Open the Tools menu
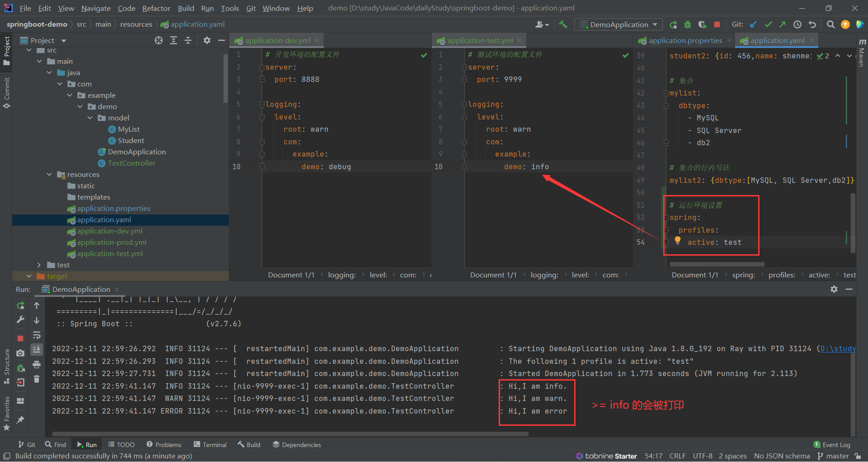This screenshot has height=462, width=868. click(230, 8)
